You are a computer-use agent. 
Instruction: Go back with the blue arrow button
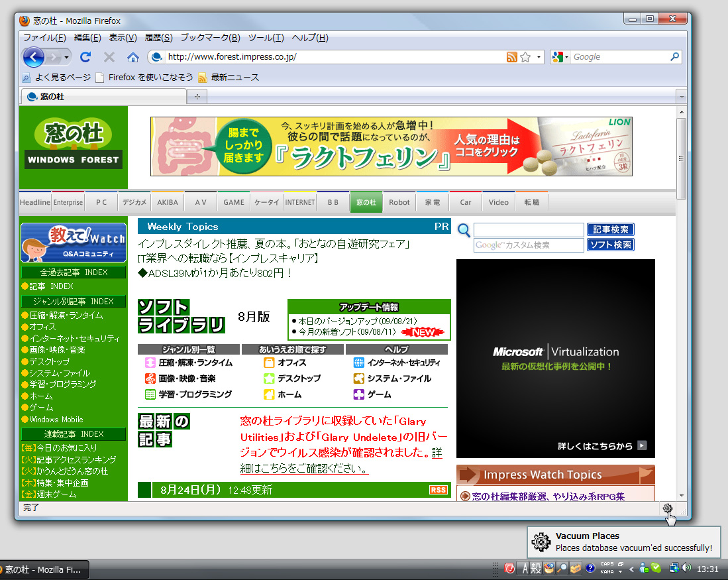tap(33, 57)
